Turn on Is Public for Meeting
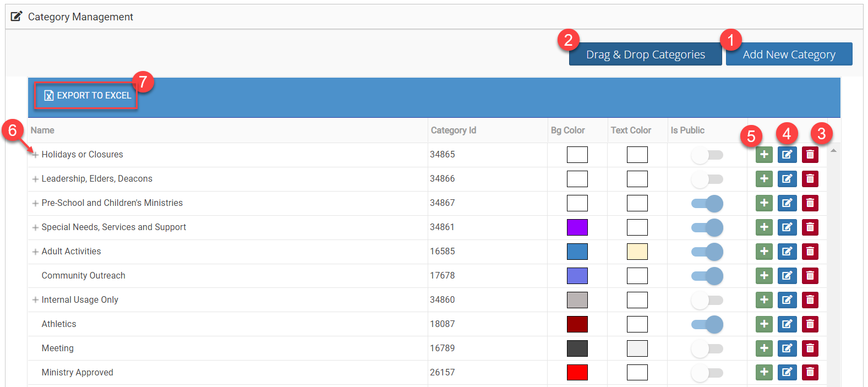The width and height of the screenshot is (868, 387). 707,349
